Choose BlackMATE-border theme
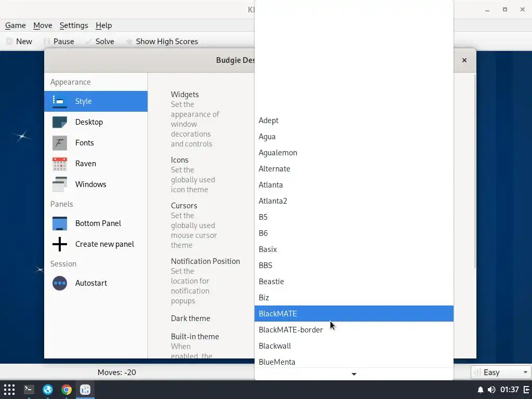 [x=354, y=330]
